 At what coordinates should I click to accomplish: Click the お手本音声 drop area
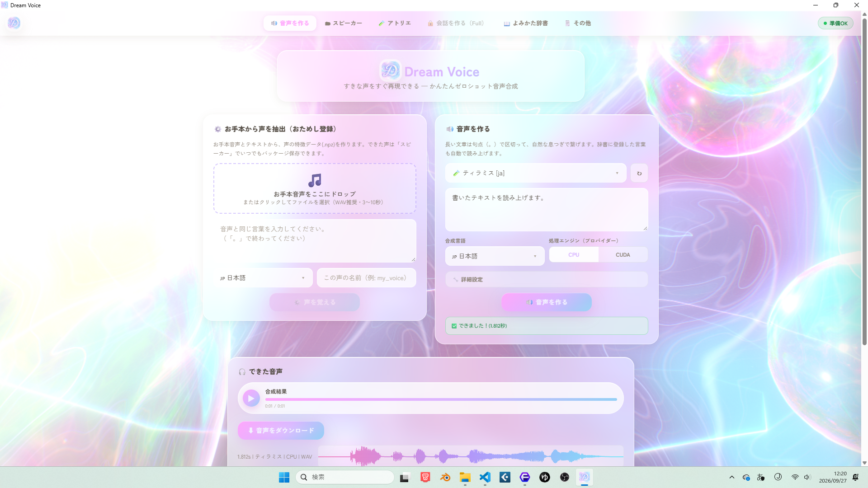pos(315,188)
